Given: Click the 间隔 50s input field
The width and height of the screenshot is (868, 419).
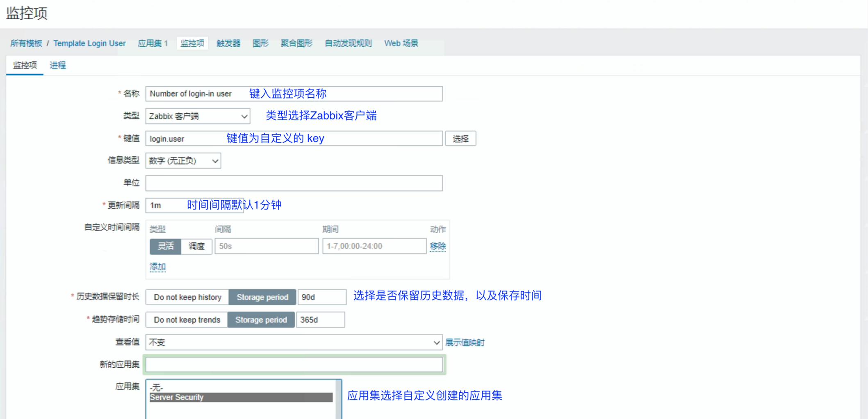Looking at the screenshot, I should (267, 246).
